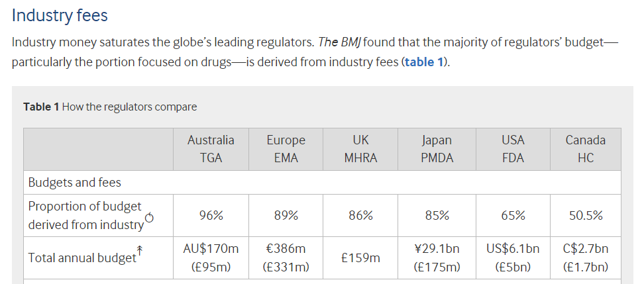Viewport: 644px width, 284px height.
Task: Select the Australia TGA column header
Action: click(x=211, y=150)
